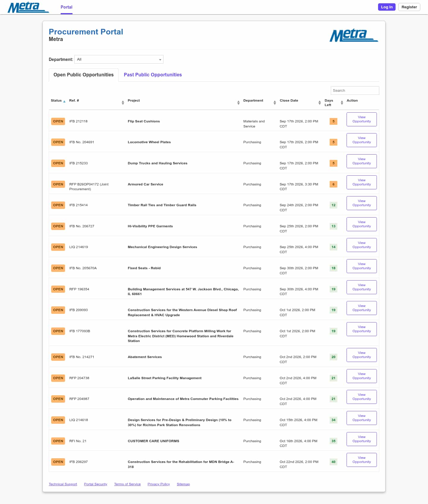Open the Portal Security link
The height and width of the screenshot is (504, 428).
point(96,484)
